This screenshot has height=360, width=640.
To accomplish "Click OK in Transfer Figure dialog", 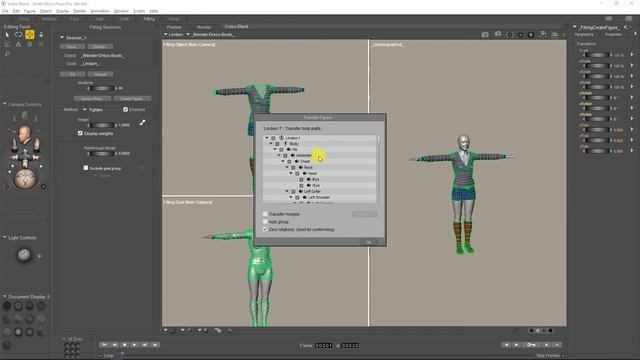I will coord(369,242).
